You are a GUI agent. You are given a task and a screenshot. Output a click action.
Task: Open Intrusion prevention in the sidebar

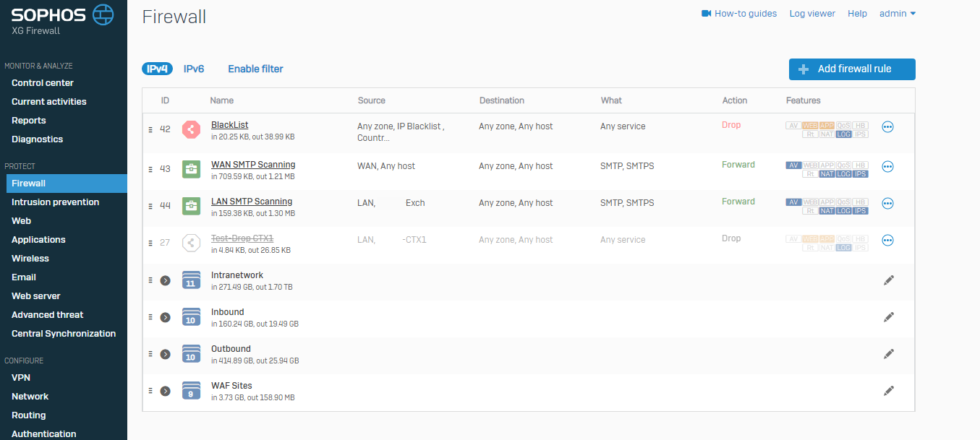(55, 202)
